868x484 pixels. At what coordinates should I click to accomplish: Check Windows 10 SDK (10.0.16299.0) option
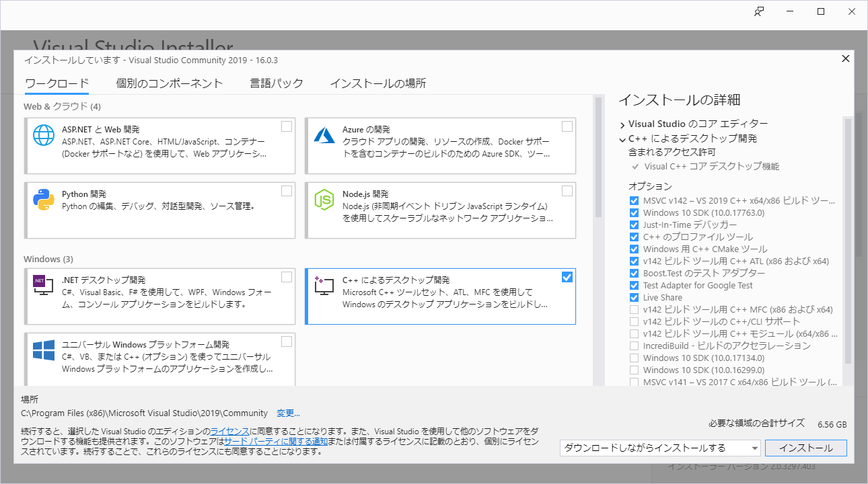click(634, 370)
